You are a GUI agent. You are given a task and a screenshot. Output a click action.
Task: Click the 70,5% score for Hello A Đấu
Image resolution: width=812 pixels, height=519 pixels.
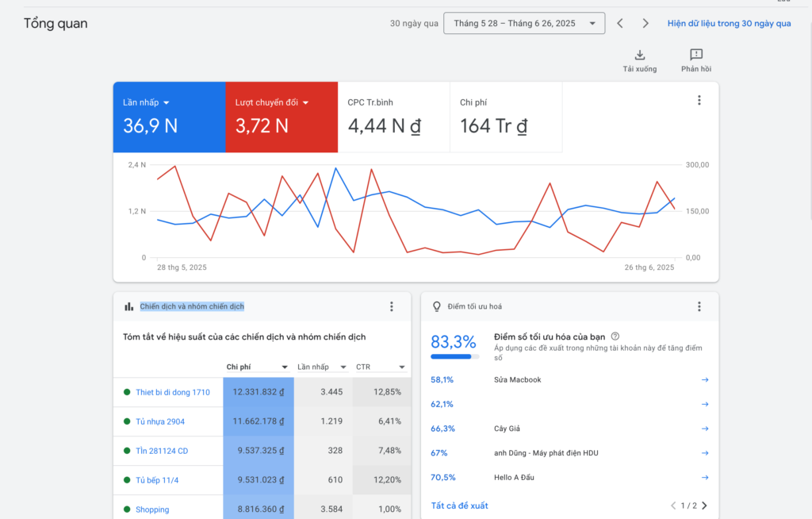pos(442,478)
